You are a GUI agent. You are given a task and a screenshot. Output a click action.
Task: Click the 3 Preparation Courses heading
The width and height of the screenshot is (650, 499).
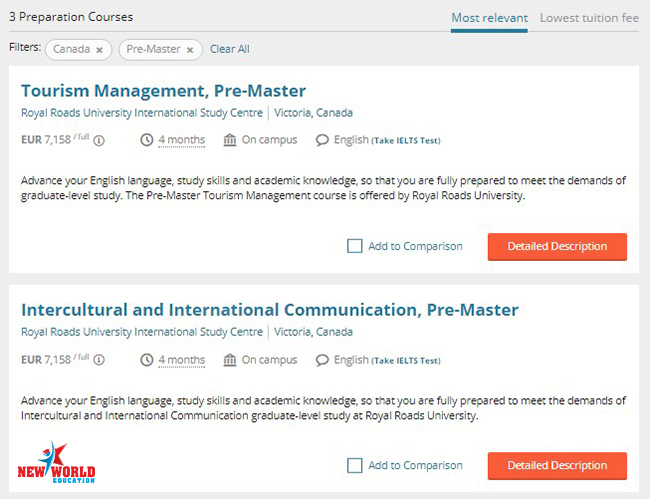point(71,17)
